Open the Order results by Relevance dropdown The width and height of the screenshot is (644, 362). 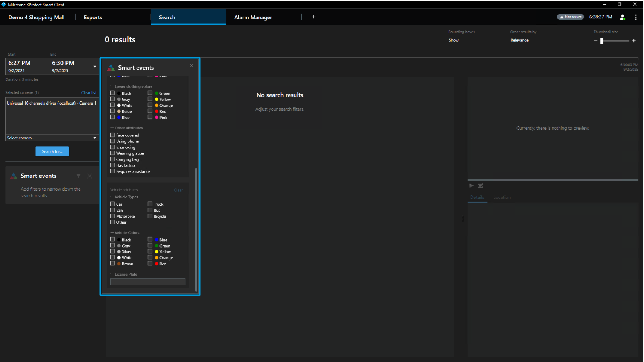click(x=519, y=40)
